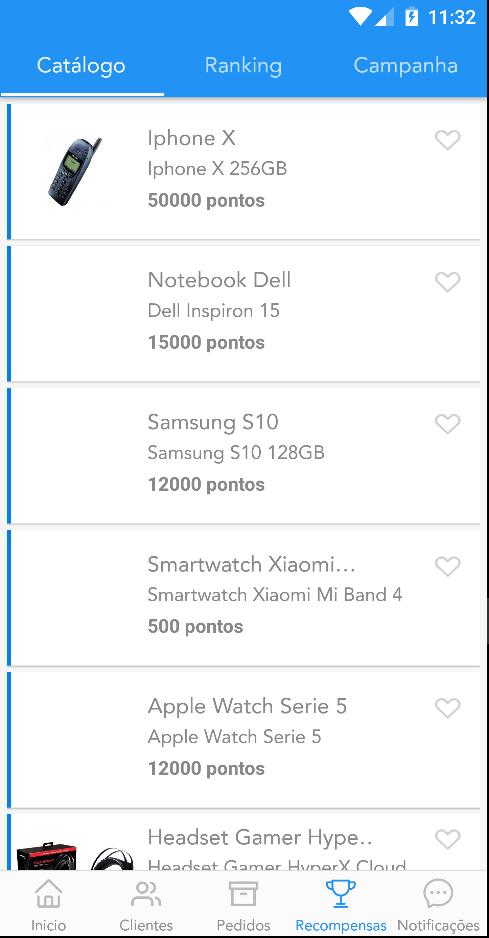Select the Recompensas trophy icon
Image resolution: width=489 pixels, height=938 pixels.
pos(341,894)
